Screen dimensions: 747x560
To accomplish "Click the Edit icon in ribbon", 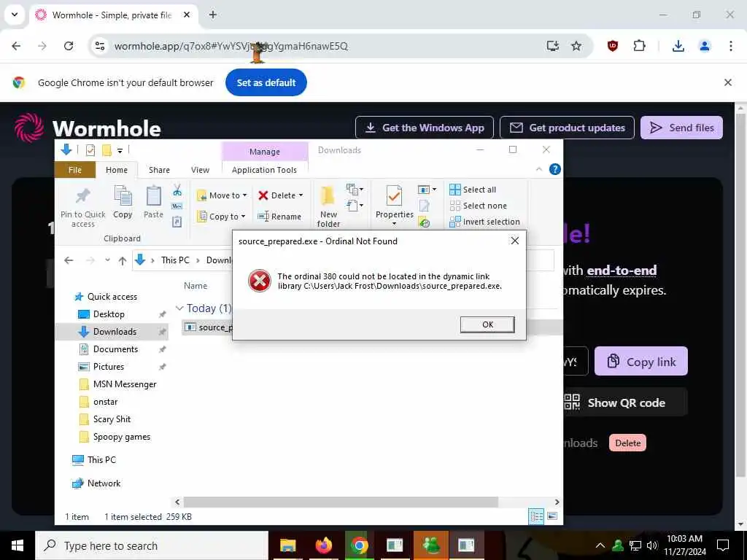I will click(424, 206).
